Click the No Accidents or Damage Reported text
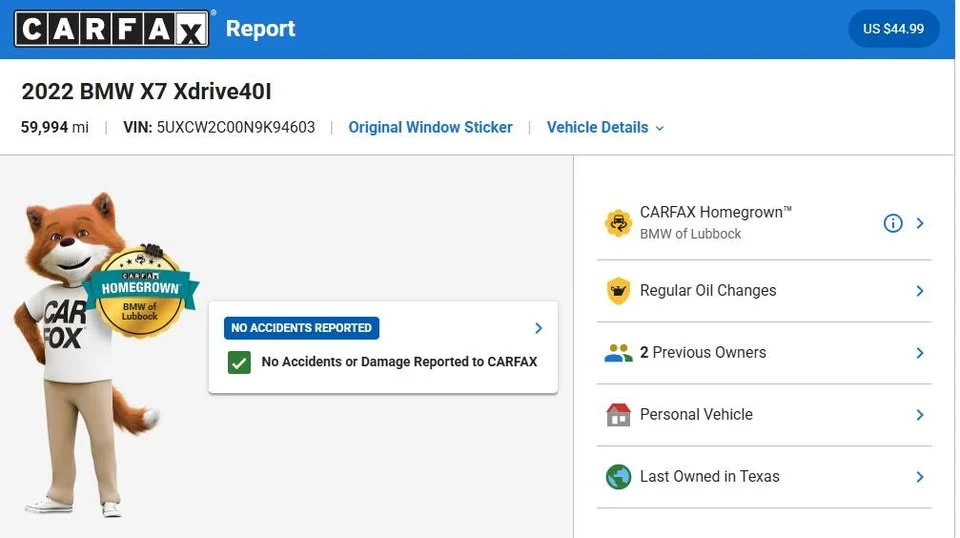 [399, 362]
